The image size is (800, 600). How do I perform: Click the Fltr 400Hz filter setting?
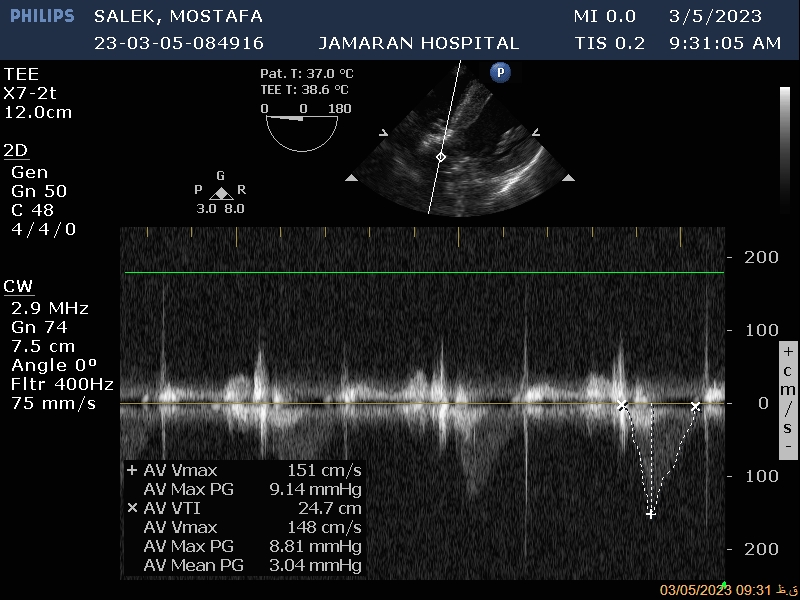point(62,384)
